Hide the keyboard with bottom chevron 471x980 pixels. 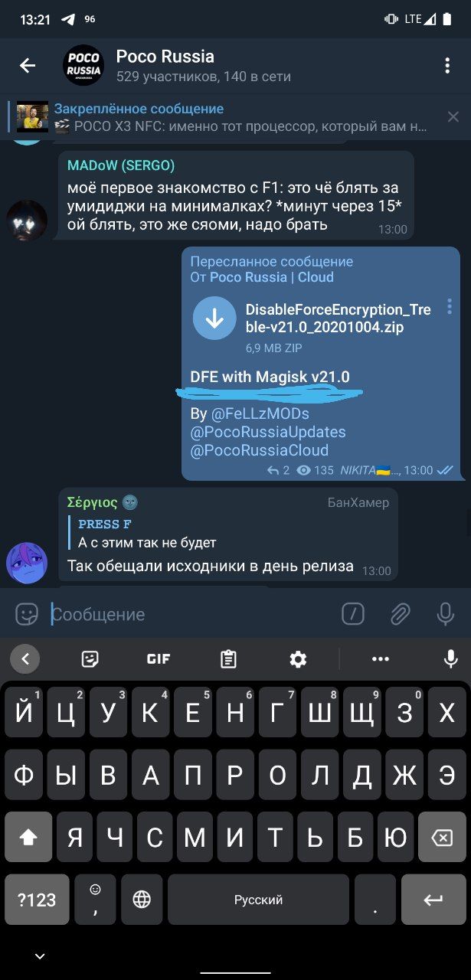coord(40,956)
